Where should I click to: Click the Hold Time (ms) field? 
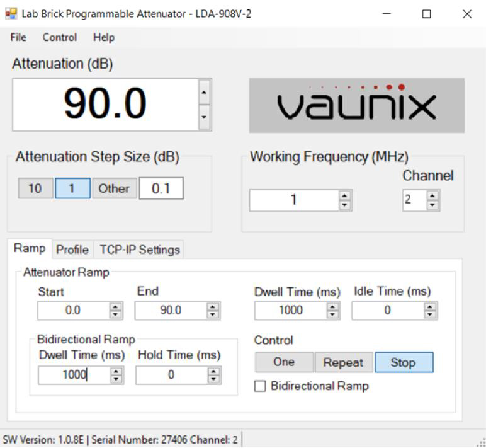click(171, 375)
